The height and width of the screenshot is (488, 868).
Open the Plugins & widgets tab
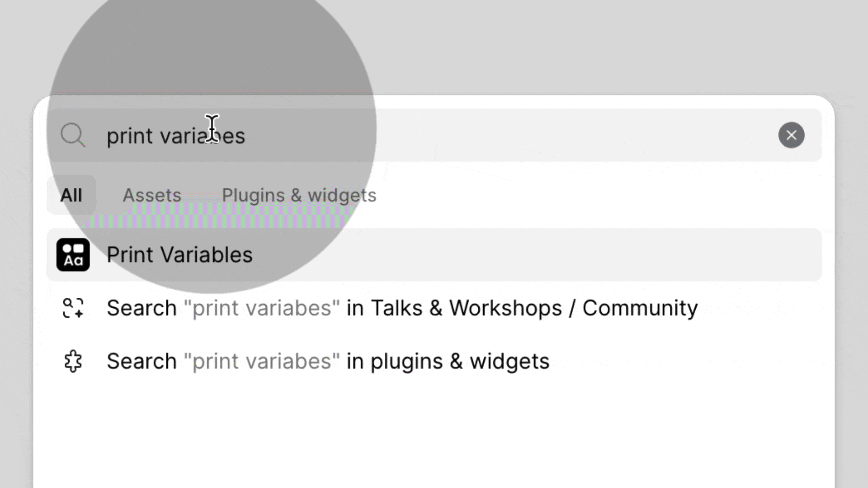[299, 195]
